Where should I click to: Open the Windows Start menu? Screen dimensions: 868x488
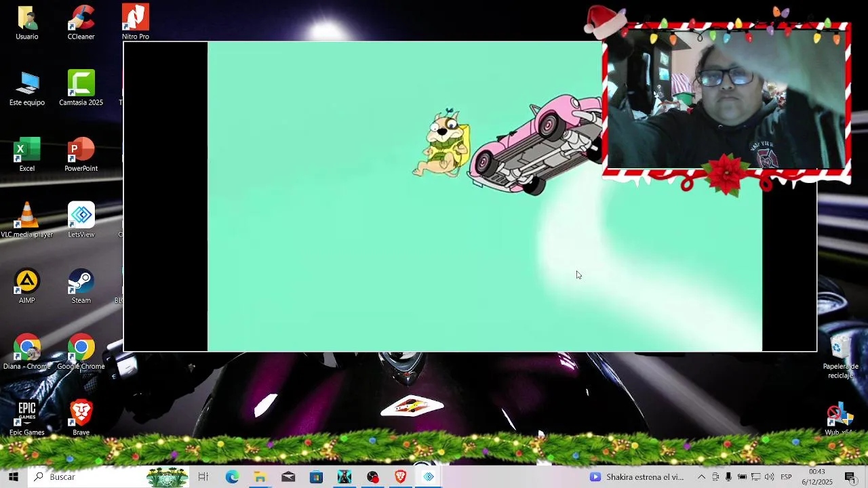tap(13, 477)
